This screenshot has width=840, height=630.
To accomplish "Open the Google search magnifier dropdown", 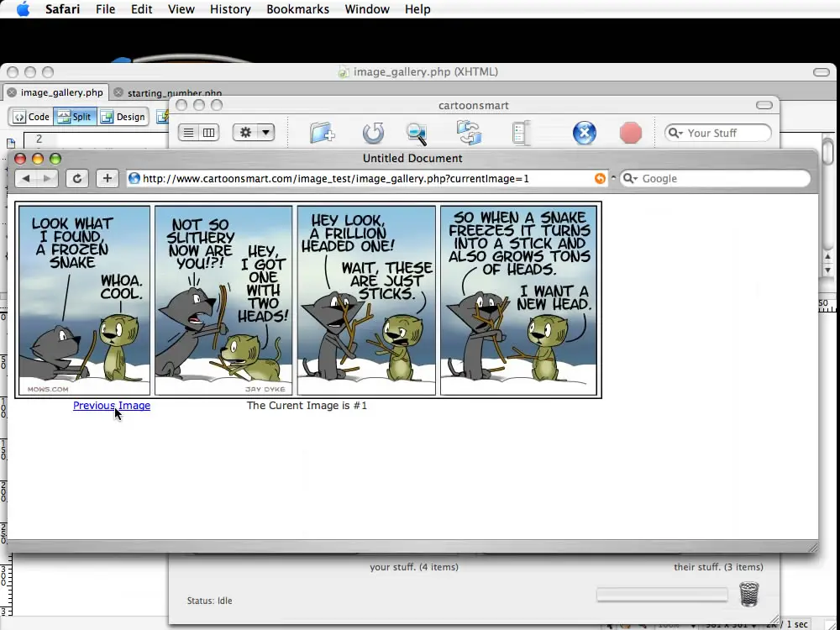I will click(630, 178).
